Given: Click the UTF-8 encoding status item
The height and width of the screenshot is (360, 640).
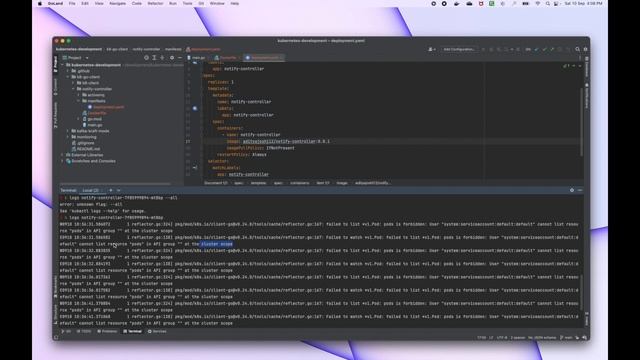Looking at the screenshot, I should pos(502,338).
